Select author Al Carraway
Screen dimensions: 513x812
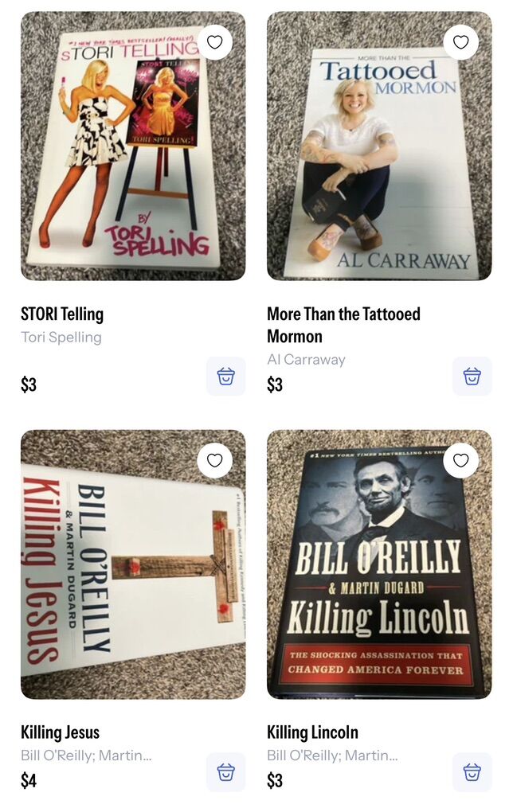pos(306,360)
